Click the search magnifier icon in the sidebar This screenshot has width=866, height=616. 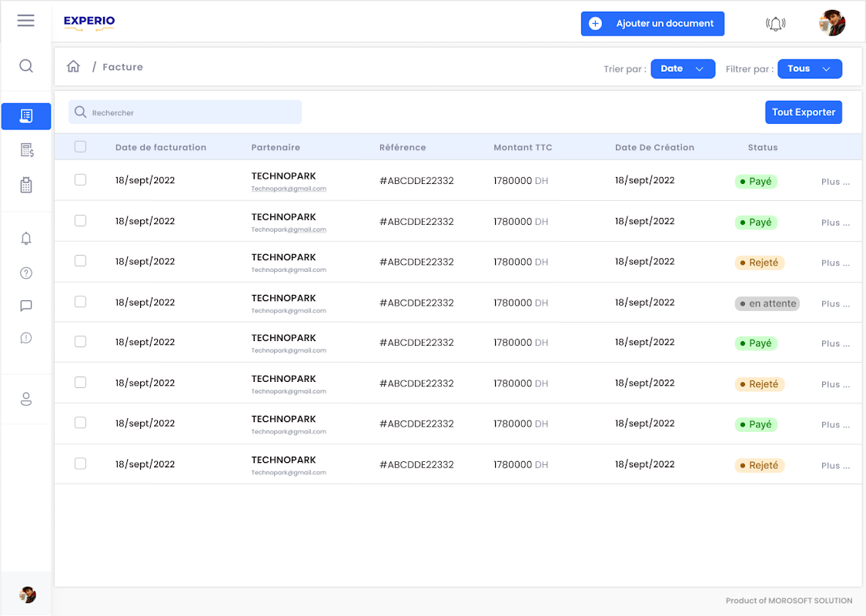(26, 66)
